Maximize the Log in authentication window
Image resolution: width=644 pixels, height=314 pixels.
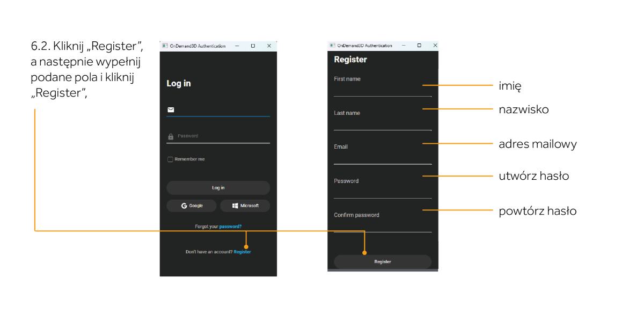click(x=253, y=46)
